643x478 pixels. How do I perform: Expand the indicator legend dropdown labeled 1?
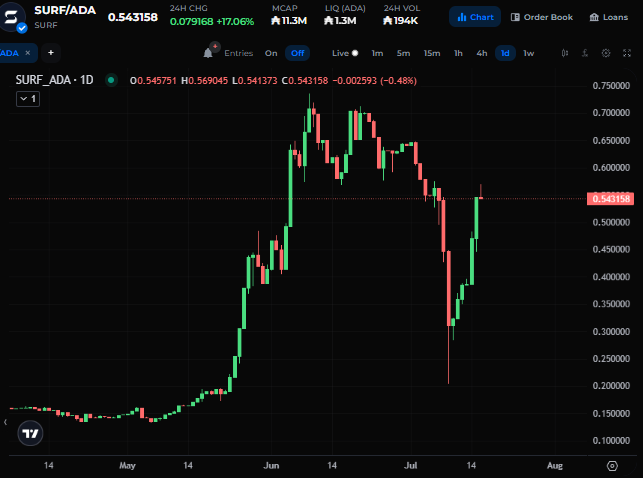(28, 99)
